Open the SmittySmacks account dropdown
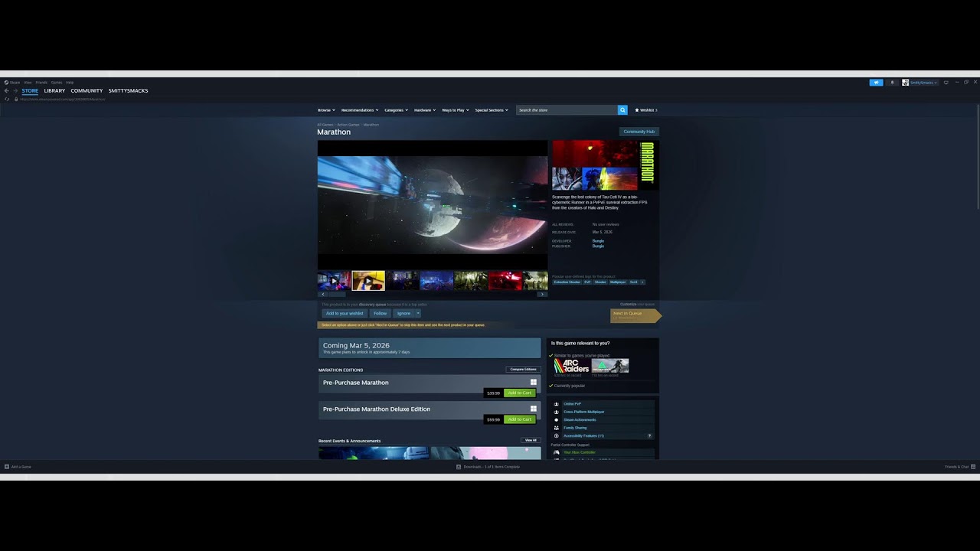 (923, 83)
